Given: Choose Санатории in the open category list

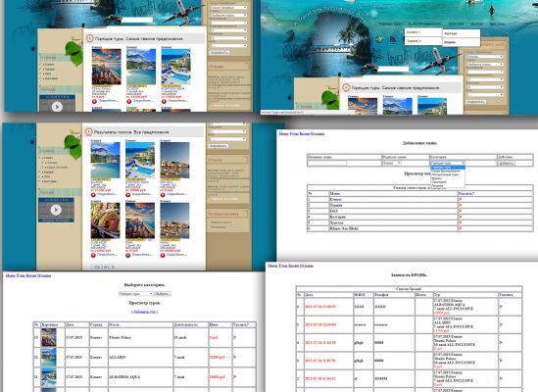Looking at the screenshot, I should pyautogui.click(x=448, y=182).
